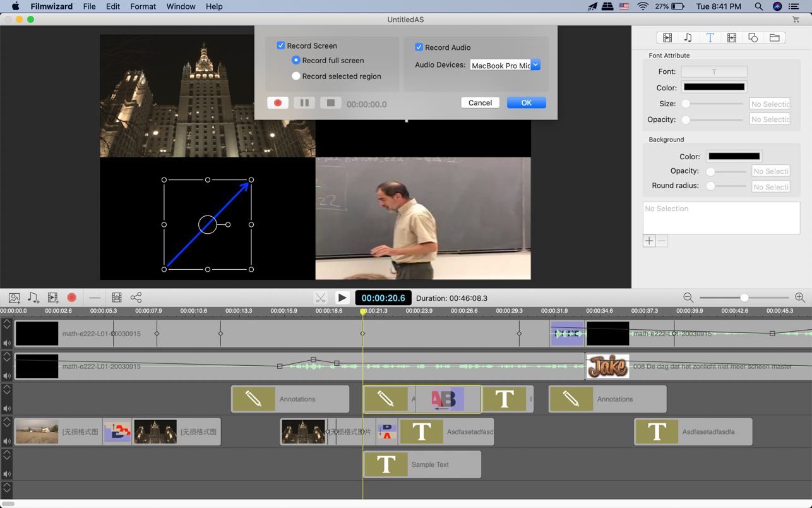812x508 pixels.
Task: Open the folder icon in inspector panel
Action: 774,38
